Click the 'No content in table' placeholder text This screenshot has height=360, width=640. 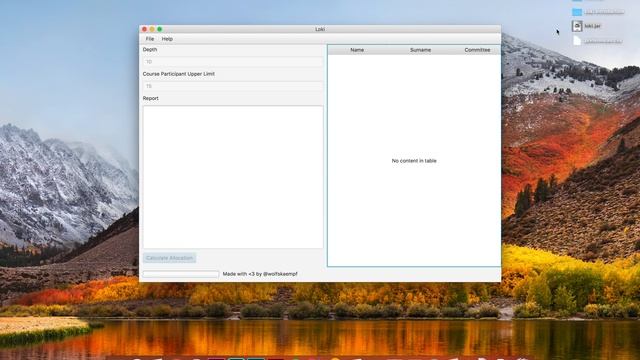point(414,161)
